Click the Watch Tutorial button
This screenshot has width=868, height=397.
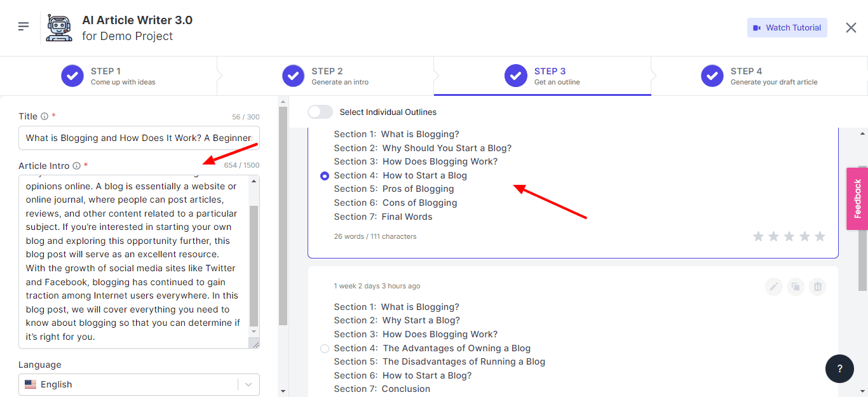[x=787, y=28]
